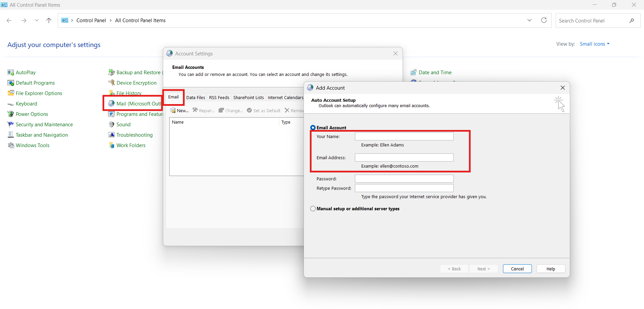The height and width of the screenshot is (309, 644).
Task: Expand the recent locations chevron near Back button
Action: coord(36,20)
